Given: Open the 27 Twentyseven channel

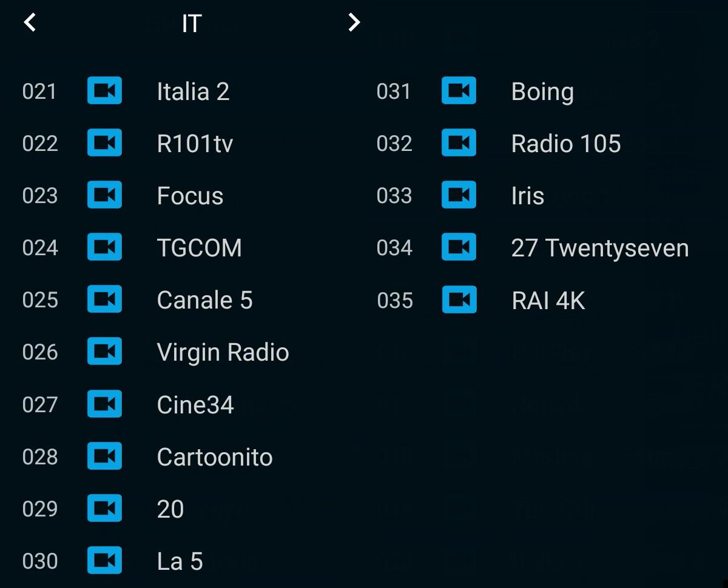Looking at the screenshot, I should [599, 248].
